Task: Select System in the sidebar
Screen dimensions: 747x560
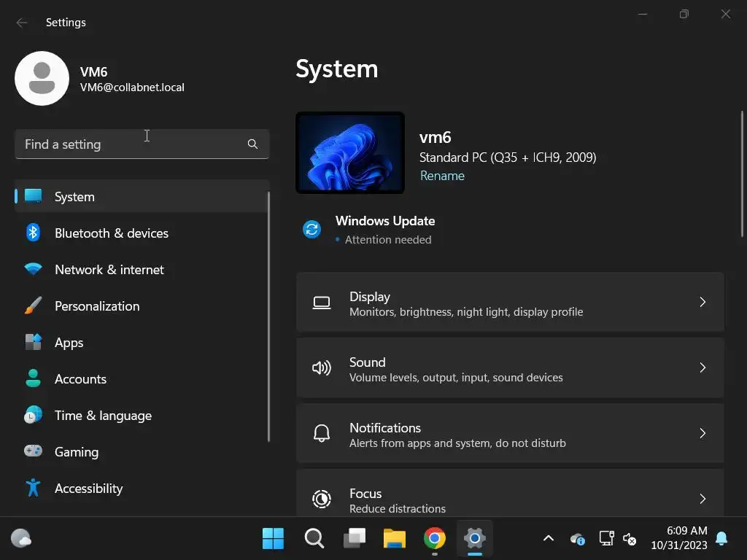Action: tap(142, 196)
